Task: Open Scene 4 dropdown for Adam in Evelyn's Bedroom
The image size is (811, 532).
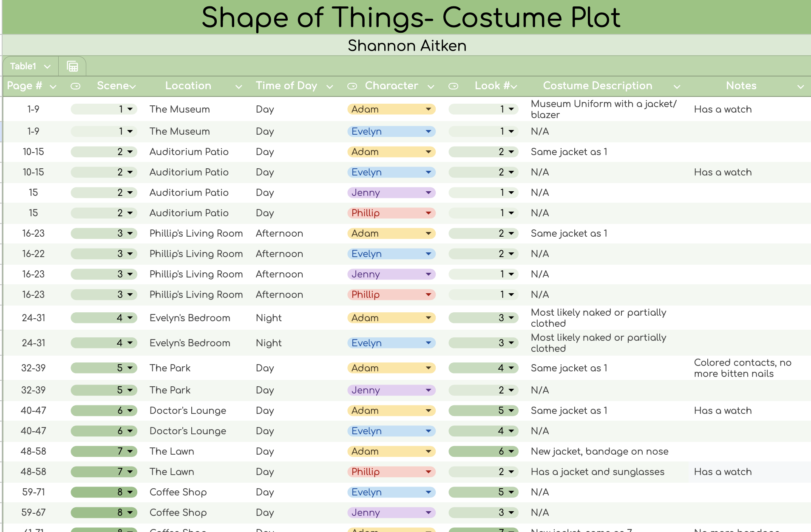Action: tap(130, 318)
